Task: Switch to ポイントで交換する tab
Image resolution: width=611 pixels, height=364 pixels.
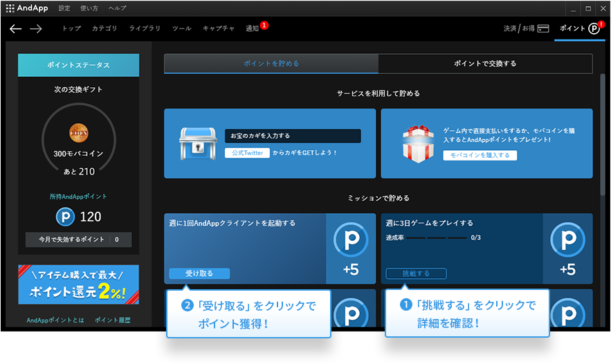Action: point(485,64)
